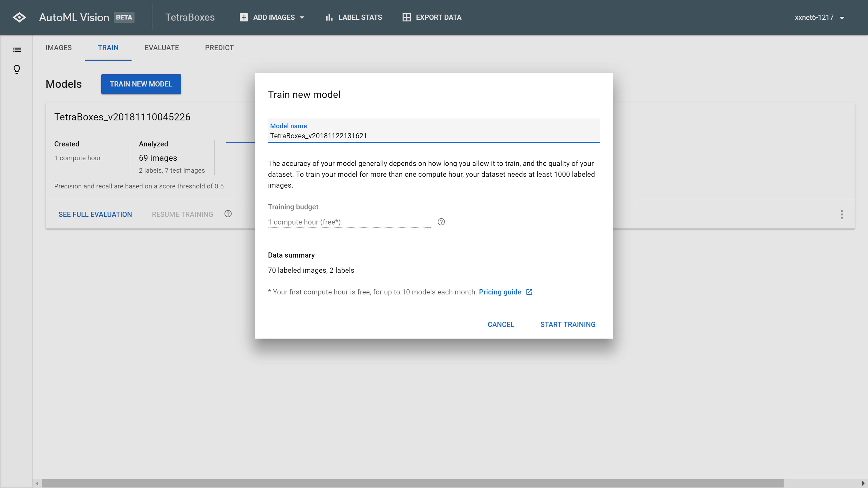Click external link icon after Pricing guide
The height and width of the screenshot is (488, 868).
click(x=529, y=292)
